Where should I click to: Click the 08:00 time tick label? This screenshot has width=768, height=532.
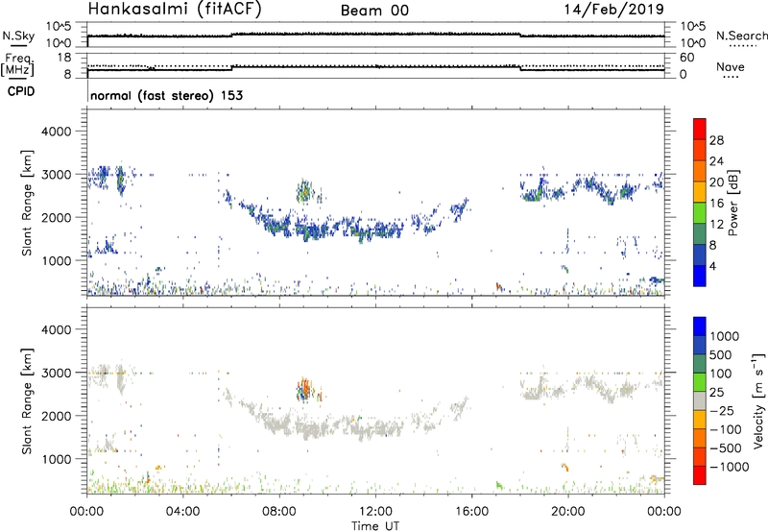coord(279,512)
